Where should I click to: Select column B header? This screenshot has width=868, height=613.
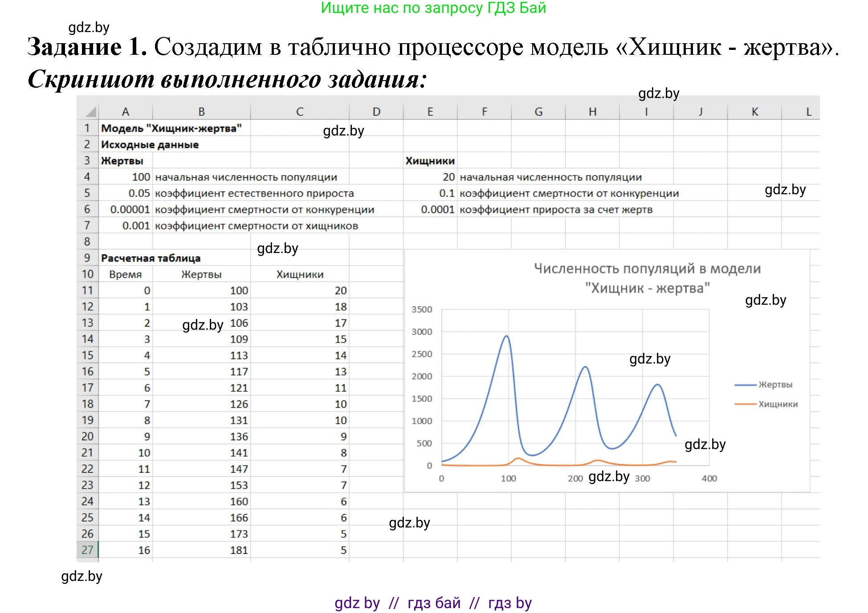point(203,111)
